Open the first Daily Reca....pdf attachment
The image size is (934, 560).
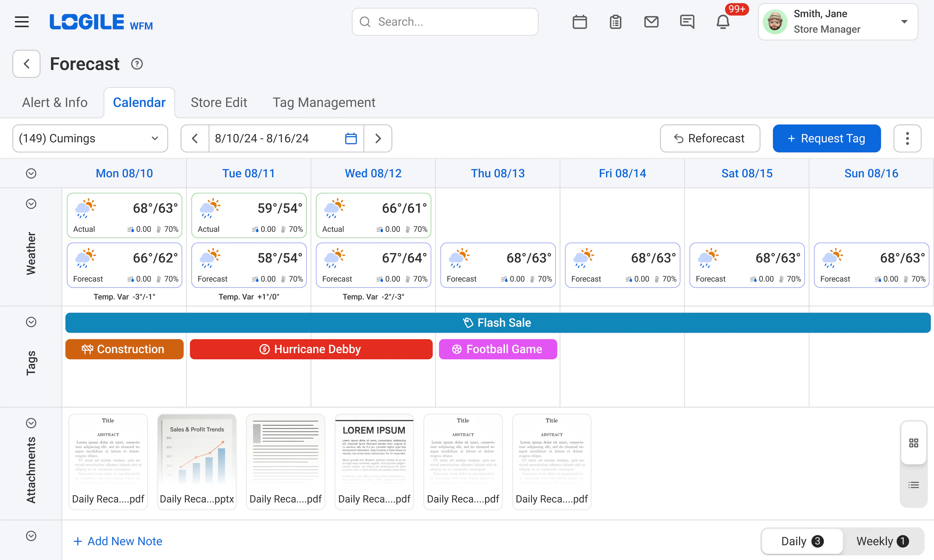point(108,462)
